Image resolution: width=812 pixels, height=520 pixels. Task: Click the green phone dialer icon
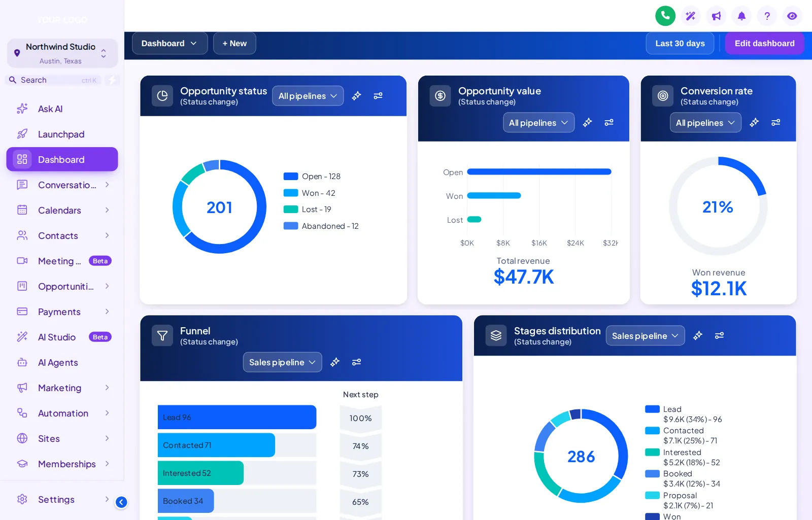coord(665,16)
